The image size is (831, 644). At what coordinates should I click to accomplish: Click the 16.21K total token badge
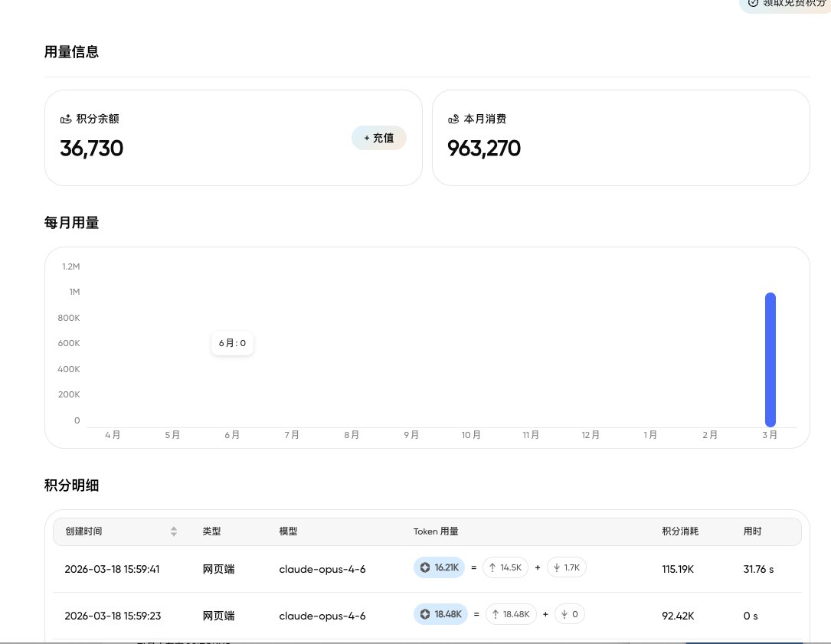click(440, 567)
